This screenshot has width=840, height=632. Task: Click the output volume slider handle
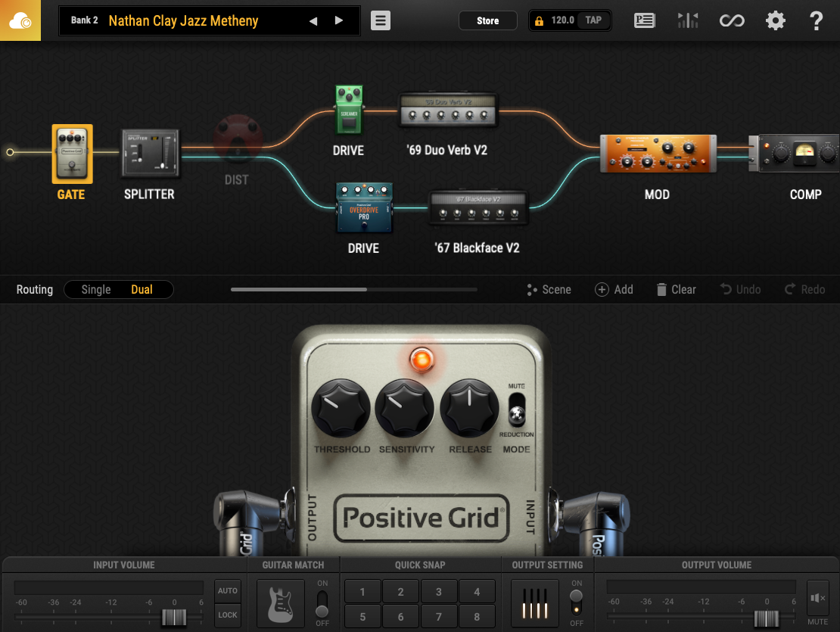766,618
